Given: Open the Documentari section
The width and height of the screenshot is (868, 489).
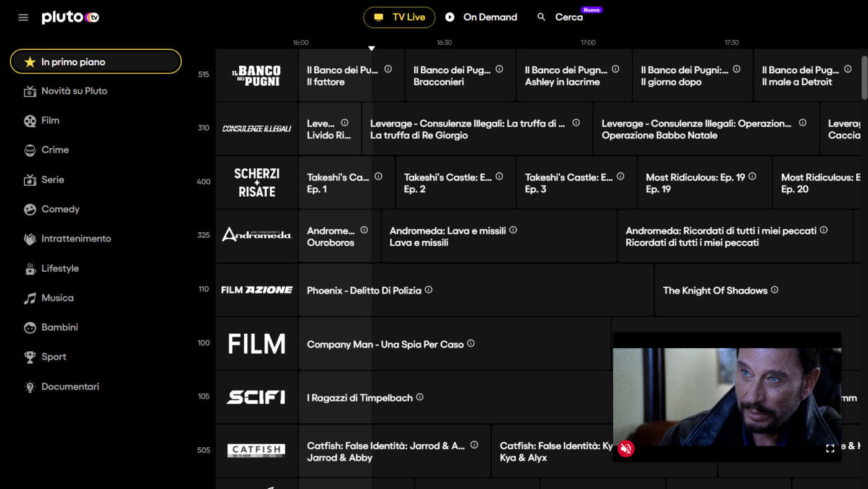Looking at the screenshot, I should [x=70, y=386].
